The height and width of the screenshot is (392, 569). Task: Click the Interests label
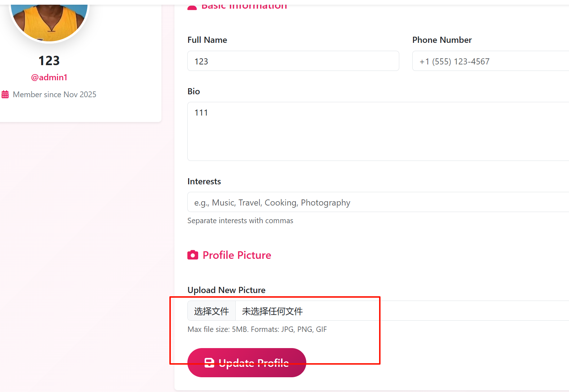(204, 181)
